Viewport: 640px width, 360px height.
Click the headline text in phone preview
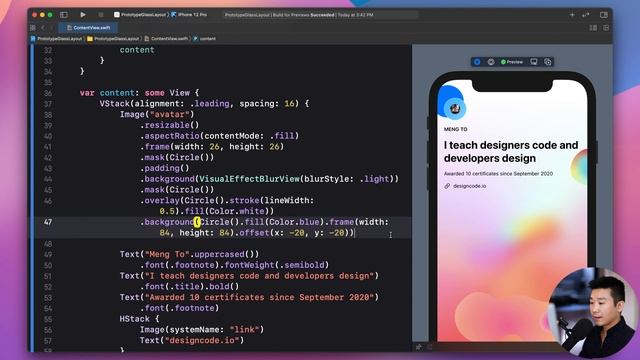point(511,151)
